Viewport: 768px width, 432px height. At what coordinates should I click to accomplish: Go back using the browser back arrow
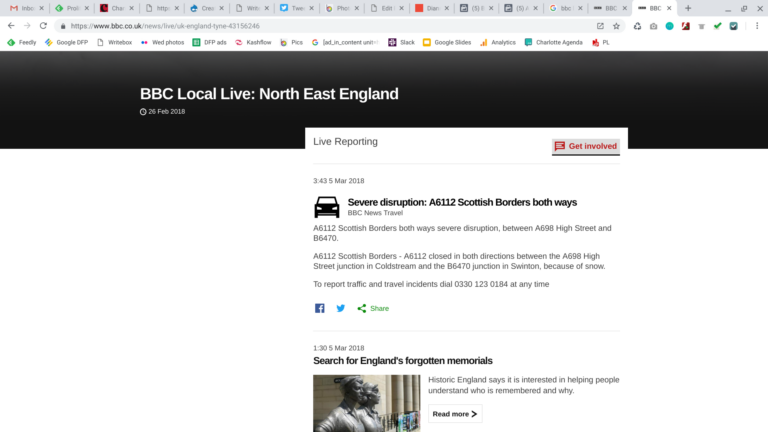(x=11, y=26)
